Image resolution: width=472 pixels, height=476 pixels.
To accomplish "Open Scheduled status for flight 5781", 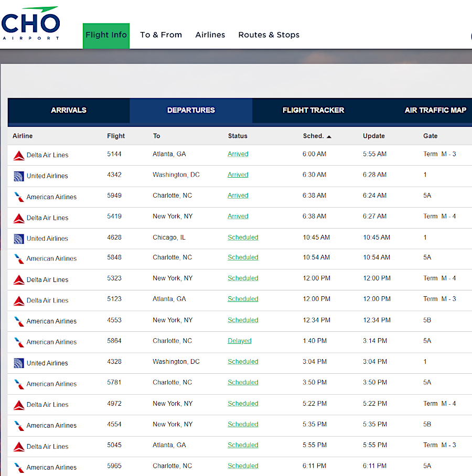I will click(x=243, y=383).
